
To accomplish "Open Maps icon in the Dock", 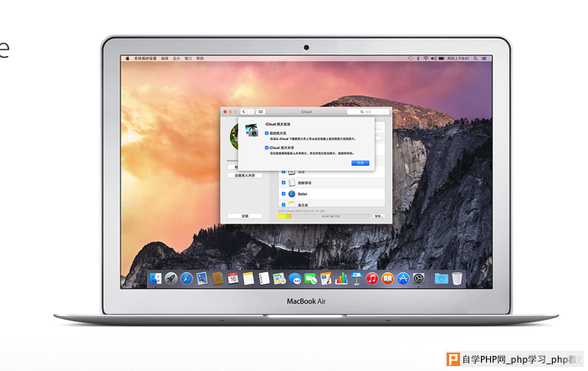I will click(279, 279).
